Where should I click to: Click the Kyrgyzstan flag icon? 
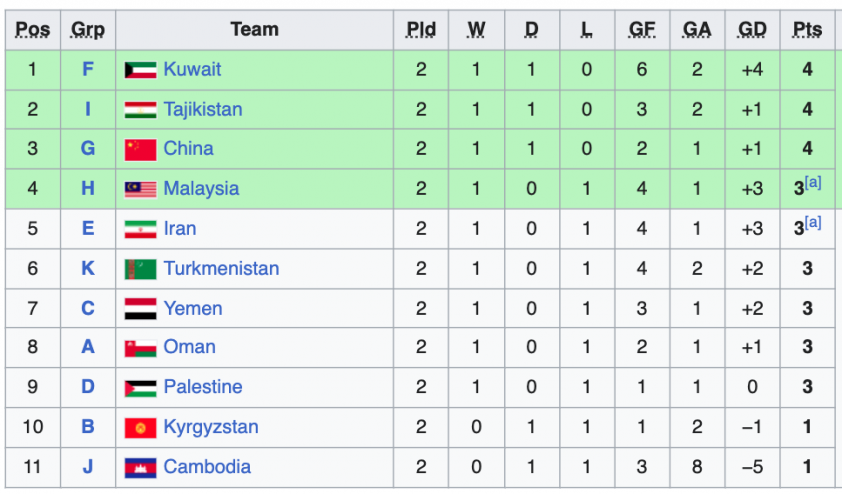point(140,428)
